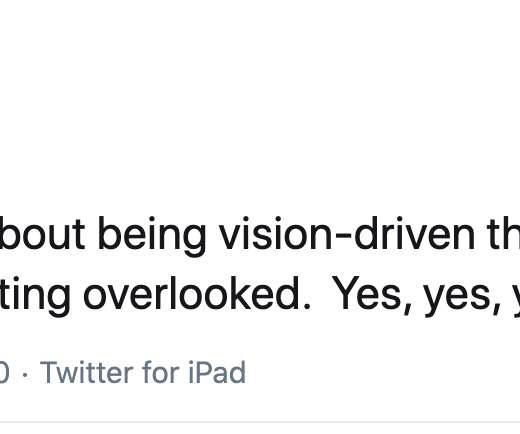Click the horizontal divider below the tweet metadata

point(260,422)
